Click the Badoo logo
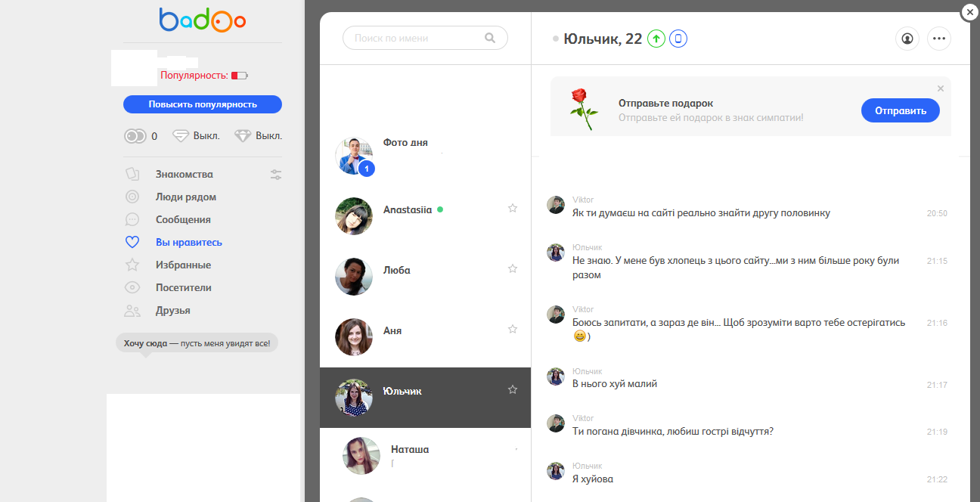The width and height of the screenshot is (980, 502). click(203, 20)
